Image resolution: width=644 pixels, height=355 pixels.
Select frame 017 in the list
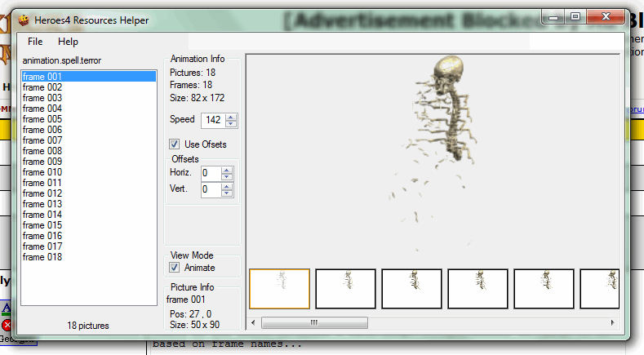pyautogui.click(x=89, y=246)
